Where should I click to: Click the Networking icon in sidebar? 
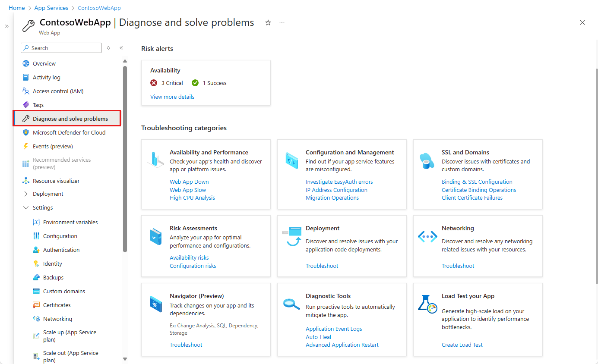[36, 319]
